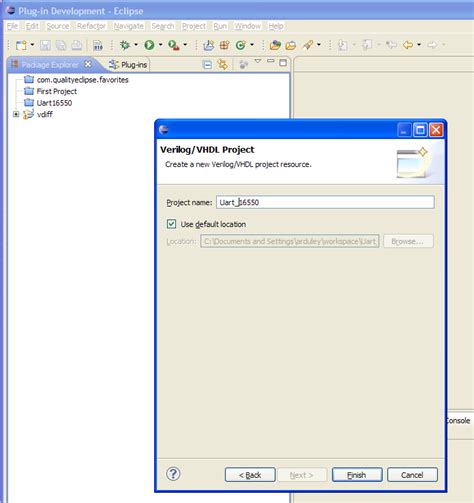This screenshot has width=474, height=503.
Task: Click the Finish button
Action: coord(357,475)
